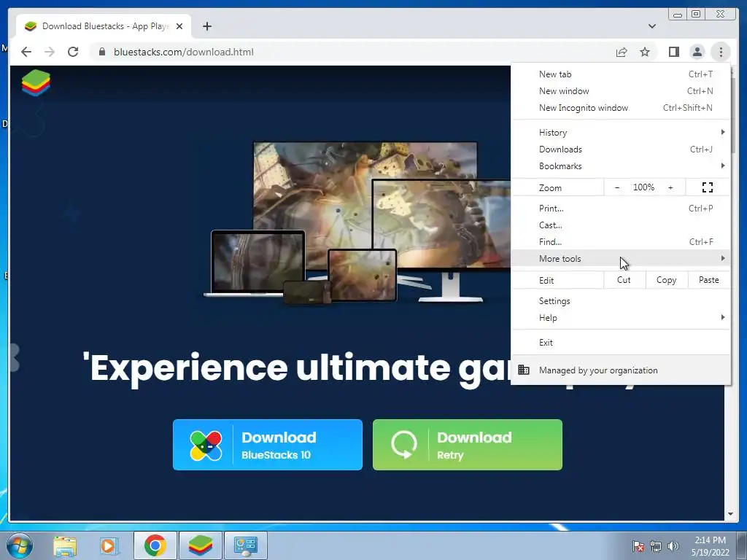The image size is (747, 560).
Task: Select New window menu entry
Action: click(x=620, y=91)
